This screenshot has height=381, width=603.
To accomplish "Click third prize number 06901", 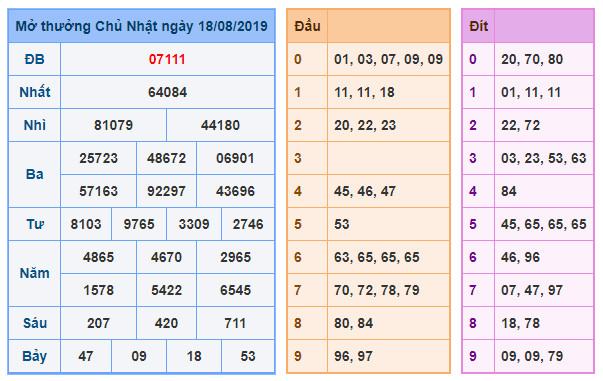I will click(x=235, y=158).
